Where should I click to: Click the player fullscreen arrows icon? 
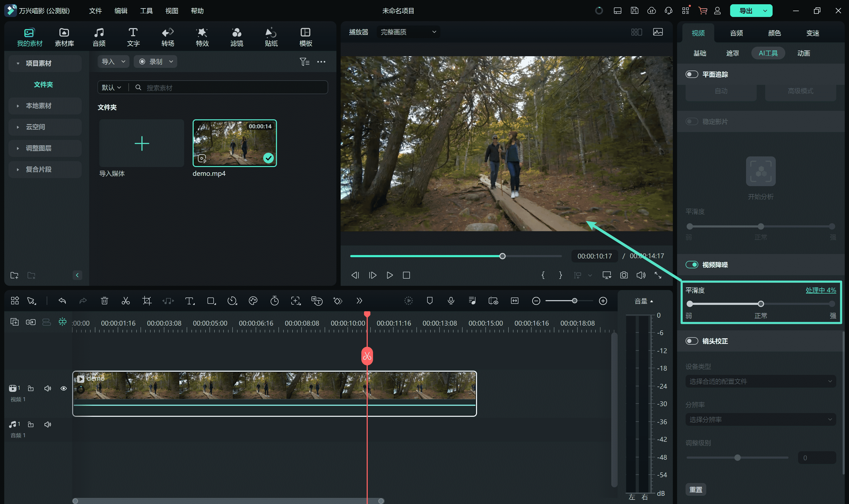click(x=658, y=275)
